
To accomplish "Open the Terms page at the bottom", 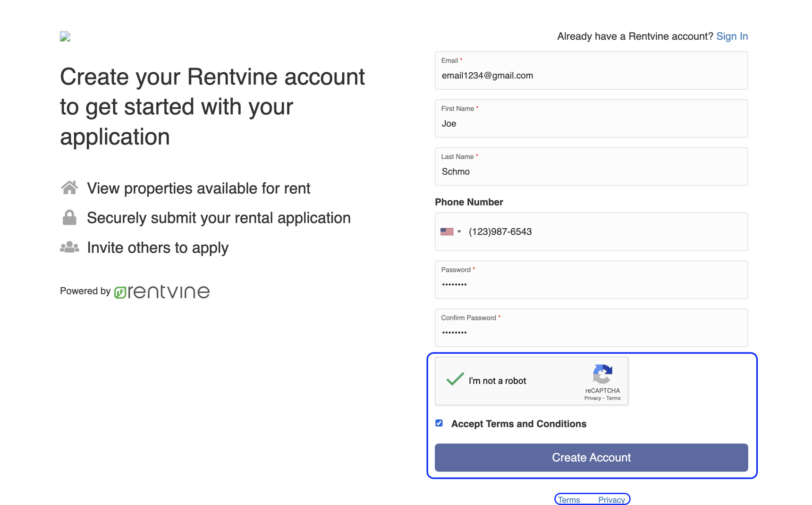I will tap(568, 499).
